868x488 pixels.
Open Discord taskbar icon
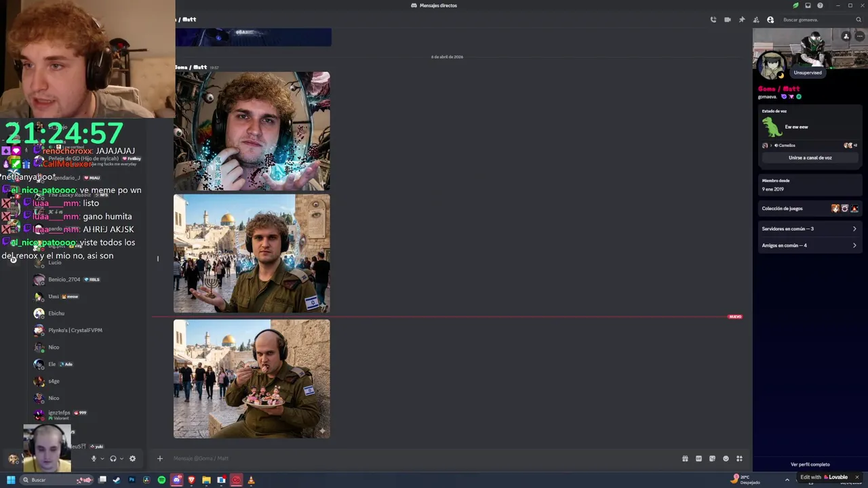click(176, 480)
